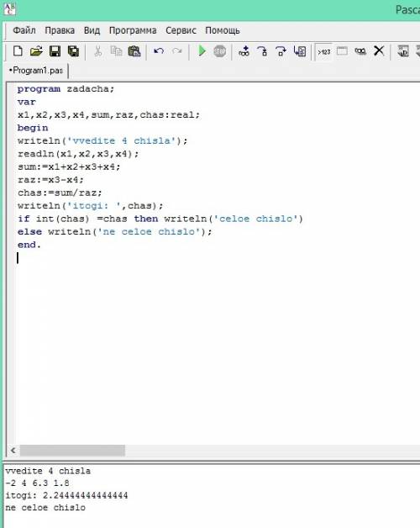Click the black X clear output icon
This screenshot has width=420, height=528.
point(379,51)
